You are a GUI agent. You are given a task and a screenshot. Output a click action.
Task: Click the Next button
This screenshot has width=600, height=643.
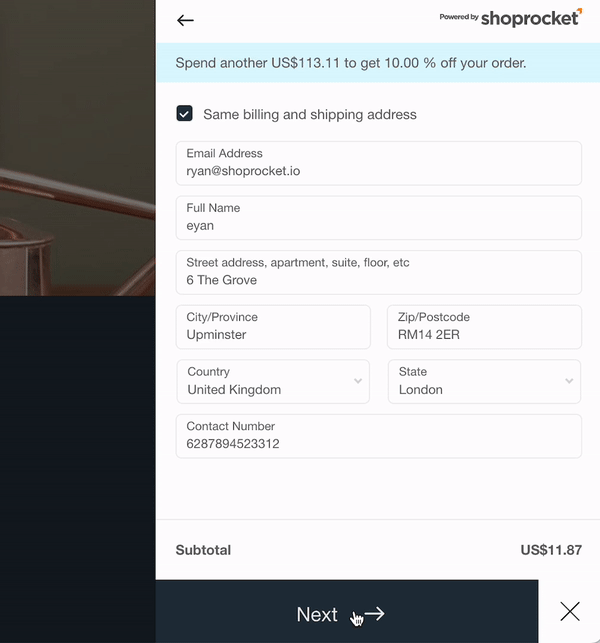[x=347, y=611]
